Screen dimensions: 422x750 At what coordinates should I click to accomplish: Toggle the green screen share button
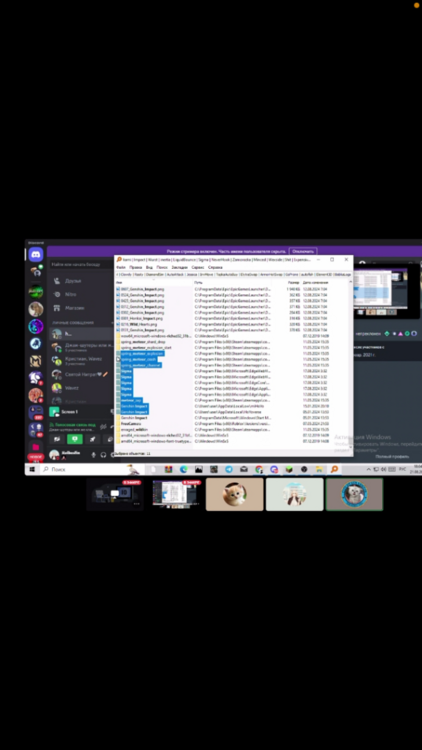(x=74, y=439)
